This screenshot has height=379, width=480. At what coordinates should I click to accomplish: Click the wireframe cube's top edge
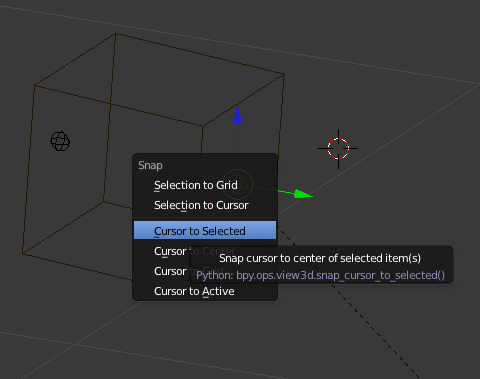click(x=200, y=54)
